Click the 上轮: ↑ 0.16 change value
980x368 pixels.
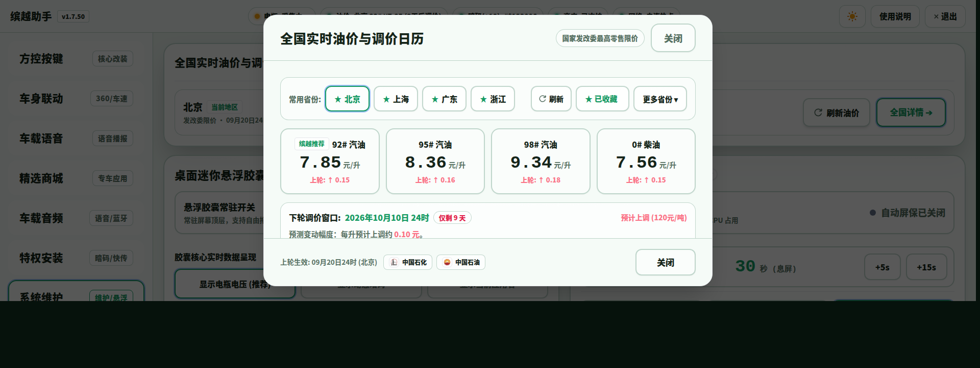(x=435, y=180)
